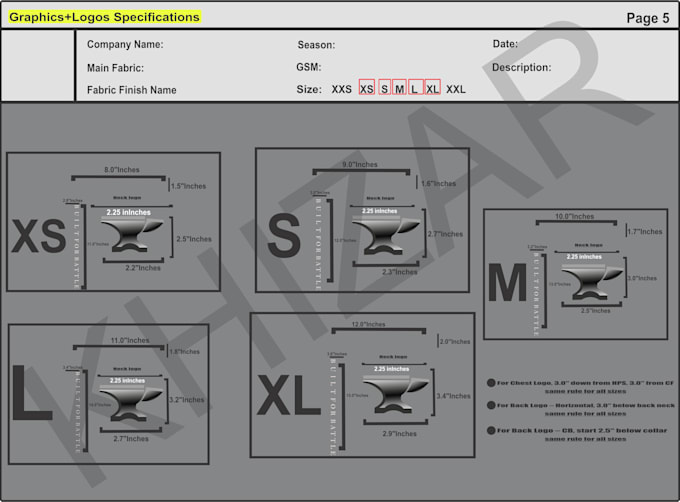
Task: Click the 1.5"Inches label in XS panel
Action: [189, 186]
